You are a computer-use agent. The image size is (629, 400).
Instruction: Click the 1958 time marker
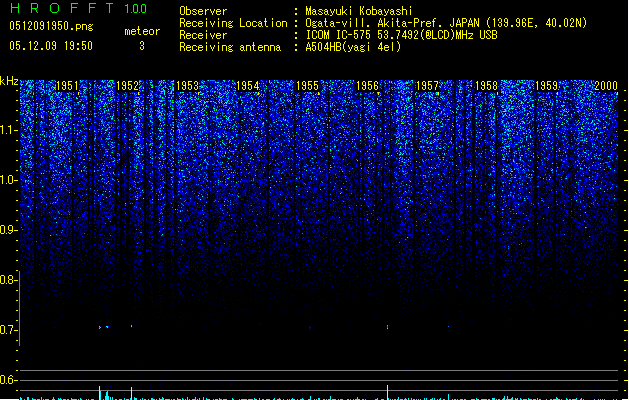tap(486, 86)
